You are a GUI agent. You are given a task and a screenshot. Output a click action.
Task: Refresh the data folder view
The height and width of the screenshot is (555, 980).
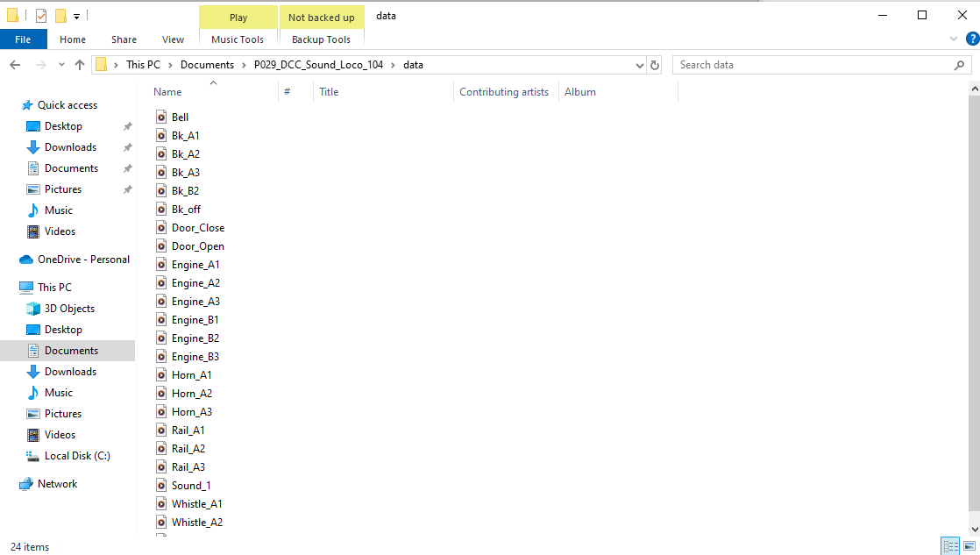click(655, 65)
